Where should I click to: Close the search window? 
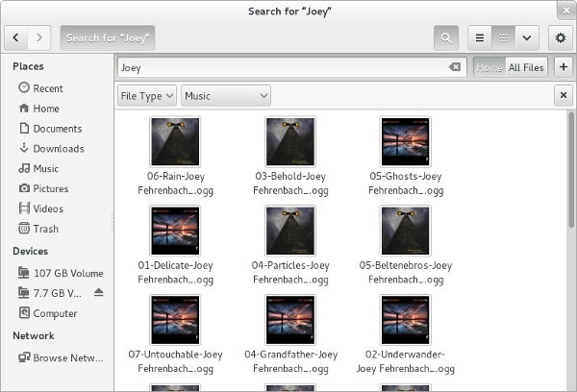point(566,11)
